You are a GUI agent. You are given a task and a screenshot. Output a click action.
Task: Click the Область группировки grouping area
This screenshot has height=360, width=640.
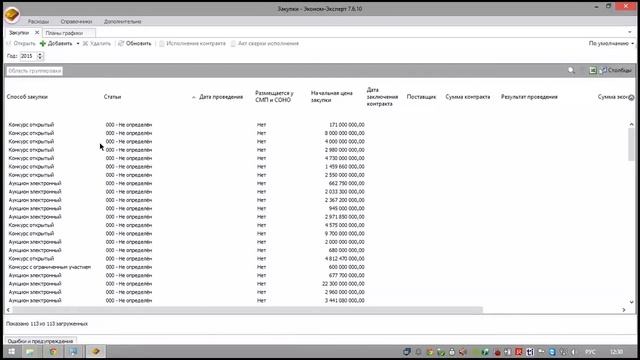35,71
